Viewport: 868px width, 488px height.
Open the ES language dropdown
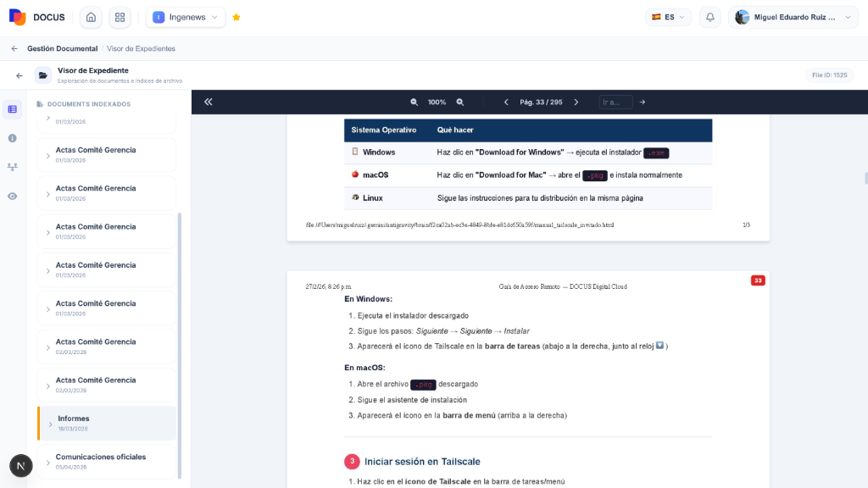coord(668,17)
